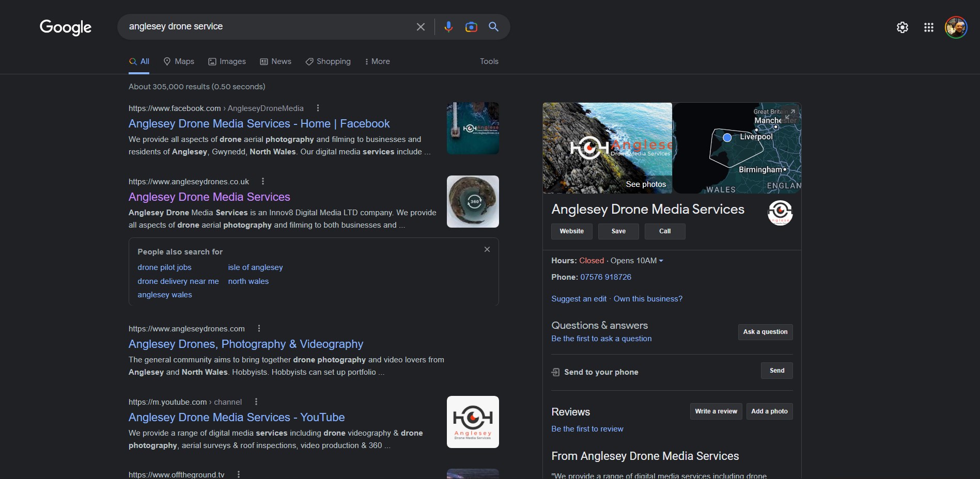980x479 pixels.
Task: Start voice search with the microphone icon
Action: (448, 27)
